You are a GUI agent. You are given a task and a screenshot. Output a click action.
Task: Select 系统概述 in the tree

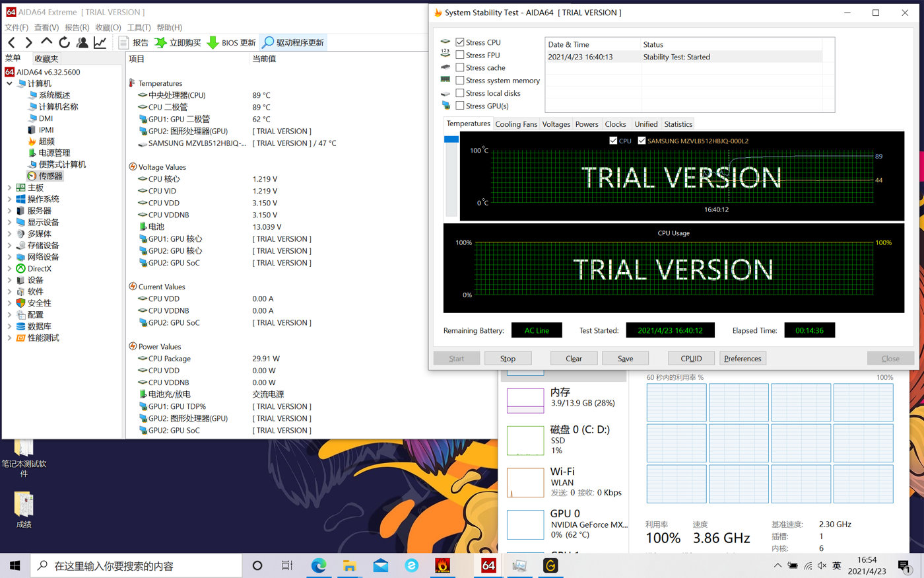click(54, 95)
